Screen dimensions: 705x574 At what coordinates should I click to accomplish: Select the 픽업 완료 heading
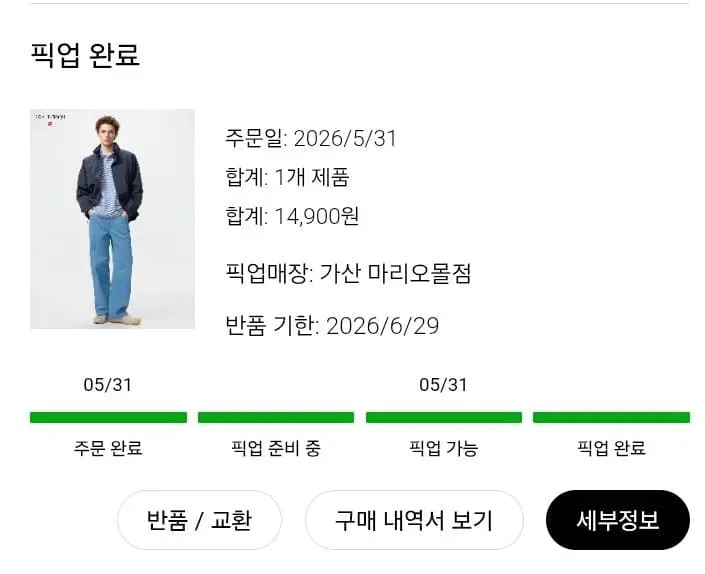click(x=85, y=56)
